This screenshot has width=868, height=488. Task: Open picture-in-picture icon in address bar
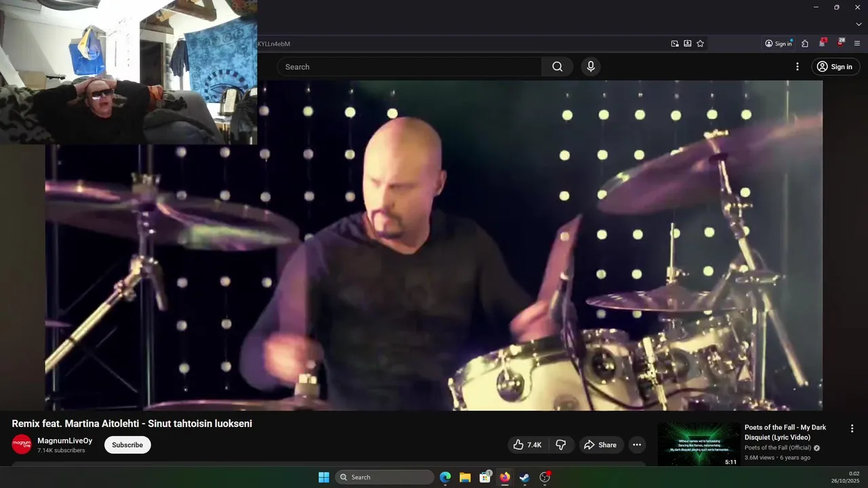[x=675, y=43]
